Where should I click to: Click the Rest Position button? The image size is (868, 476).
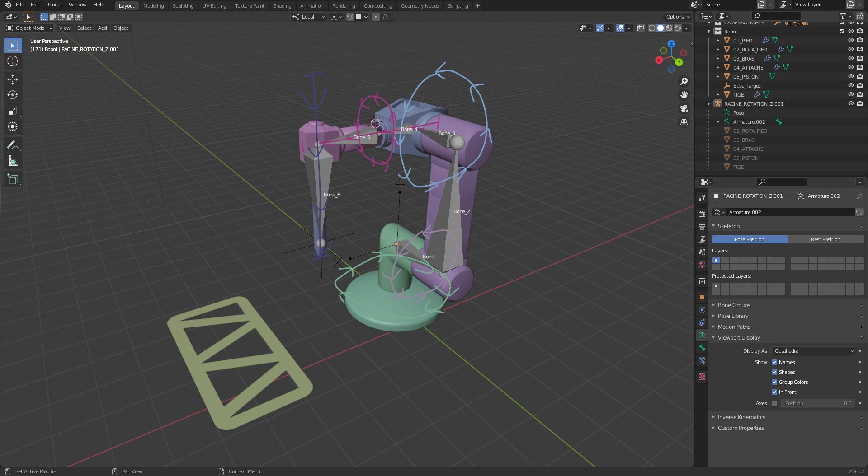point(826,239)
